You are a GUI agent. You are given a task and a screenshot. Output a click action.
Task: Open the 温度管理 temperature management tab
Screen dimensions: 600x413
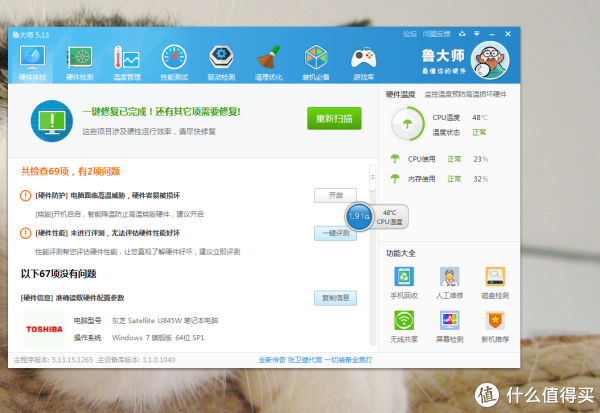(127, 62)
